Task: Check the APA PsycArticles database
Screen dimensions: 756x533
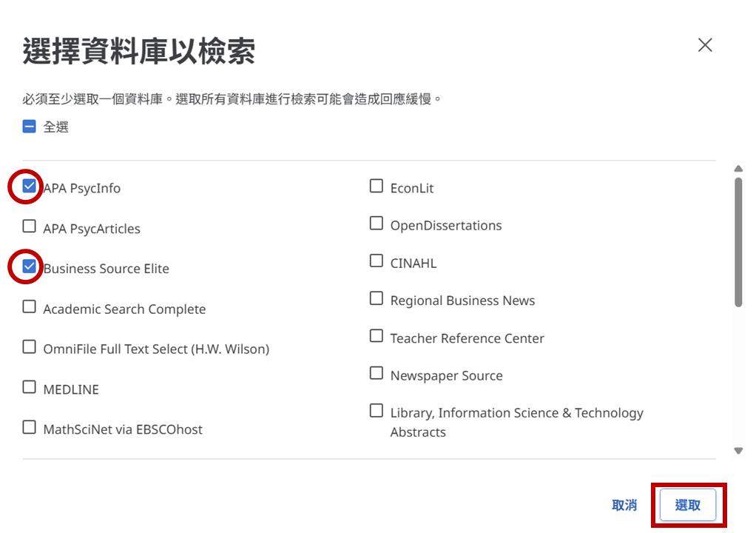Action: [30, 227]
